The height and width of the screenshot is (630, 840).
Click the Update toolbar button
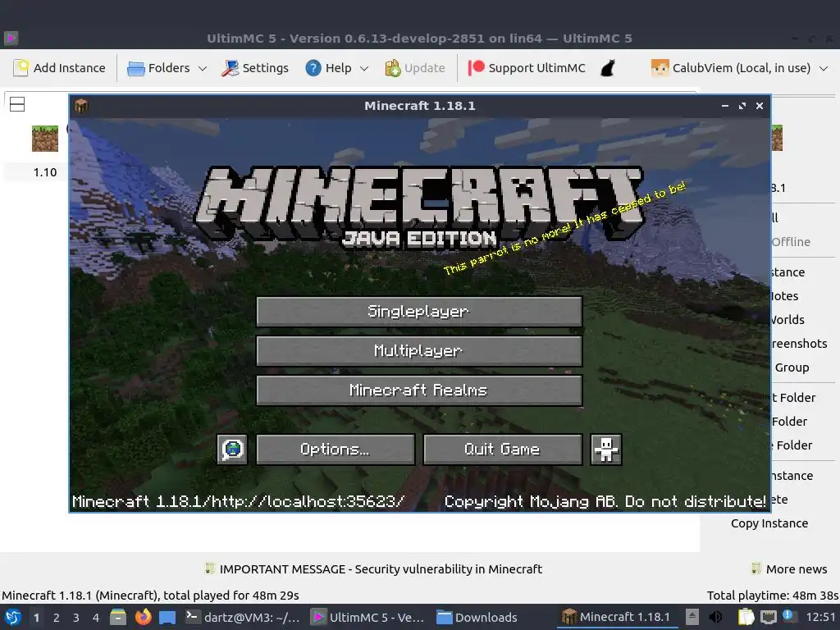[x=415, y=68]
